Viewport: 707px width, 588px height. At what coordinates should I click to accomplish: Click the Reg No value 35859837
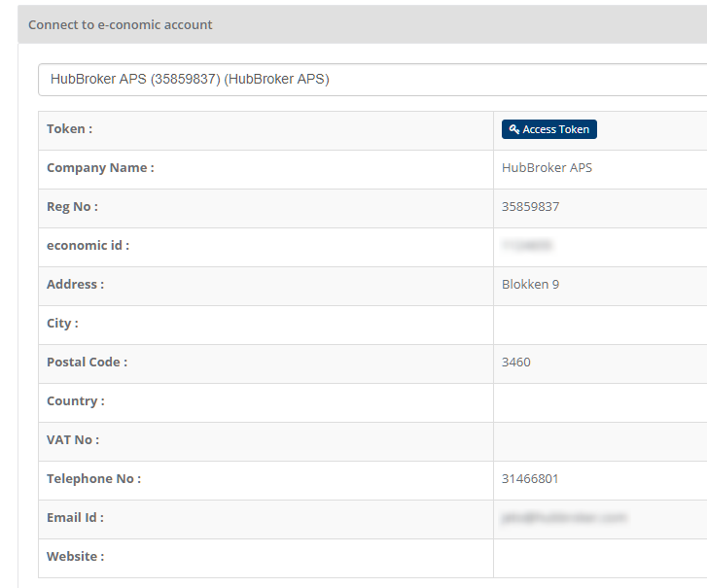click(x=530, y=207)
